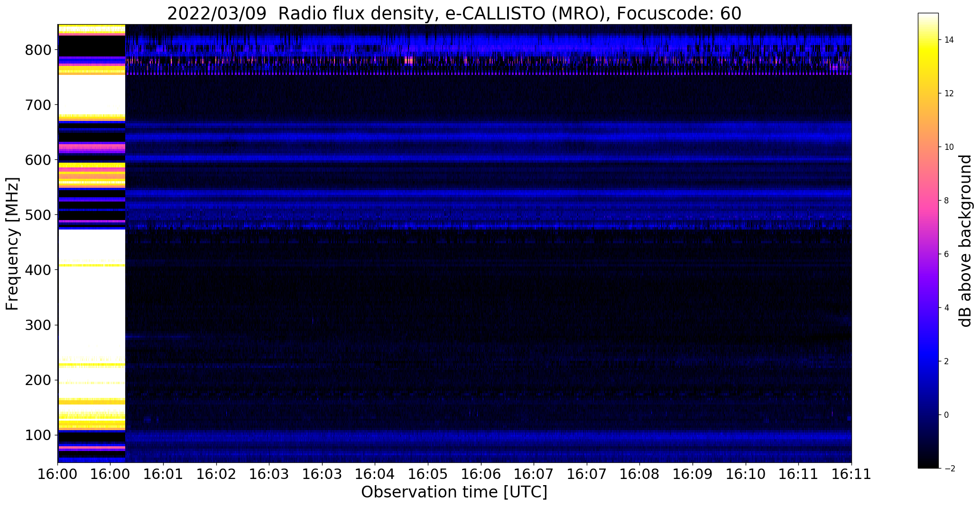
Task: Click the 600 frequency tick label
Action: [37, 160]
